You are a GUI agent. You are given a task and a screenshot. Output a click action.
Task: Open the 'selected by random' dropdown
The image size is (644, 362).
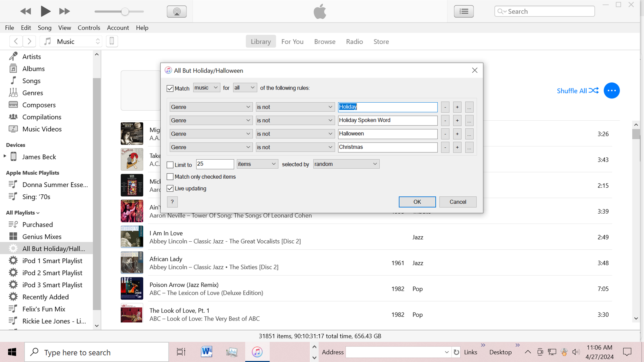[x=346, y=164]
